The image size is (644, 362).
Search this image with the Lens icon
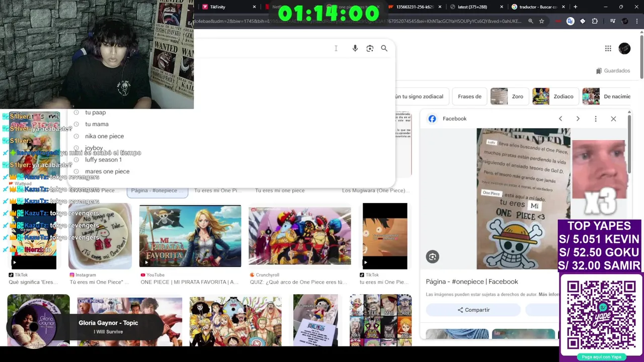pyautogui.click(x=433, y=257)
